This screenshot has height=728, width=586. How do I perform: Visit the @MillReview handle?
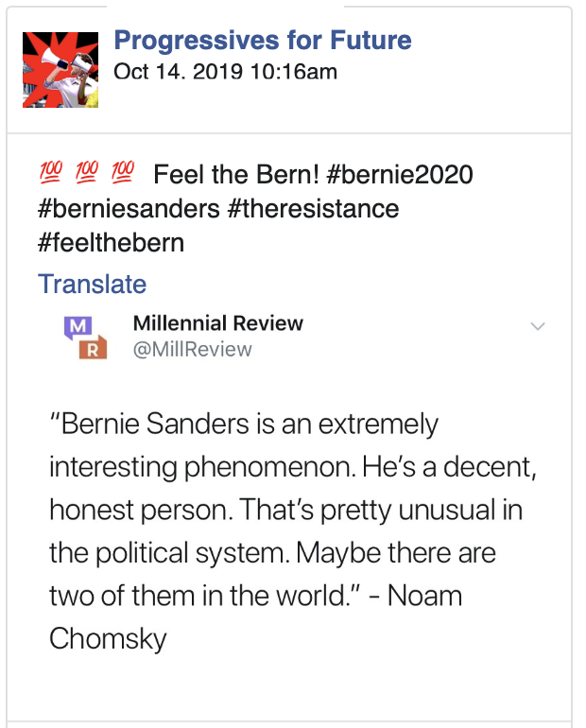point(193,350)
